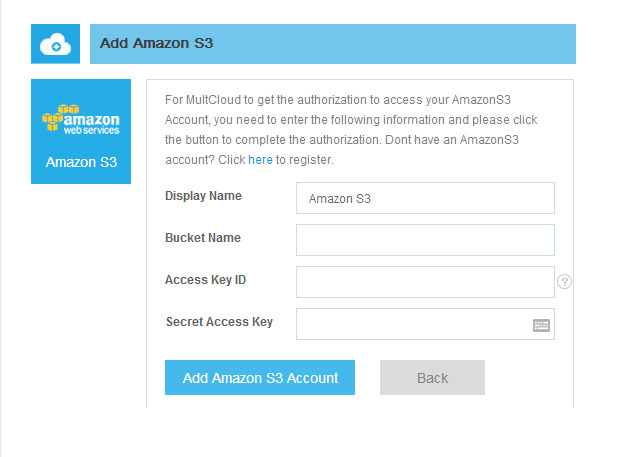Click the "Add Amazon S3" header title
Screen dimensions: 625x457
point(157,44)
